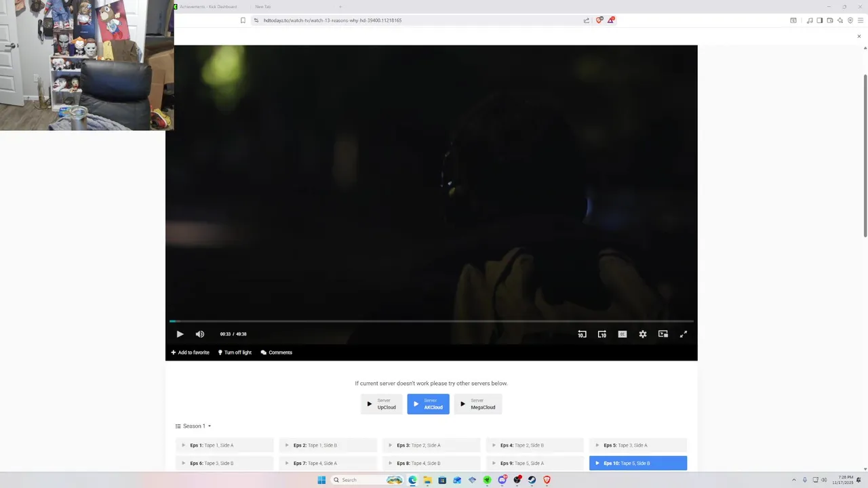Click the address bar URL
Image resolution: width=868 pixels, height=488 pixels.
point(332,20)
